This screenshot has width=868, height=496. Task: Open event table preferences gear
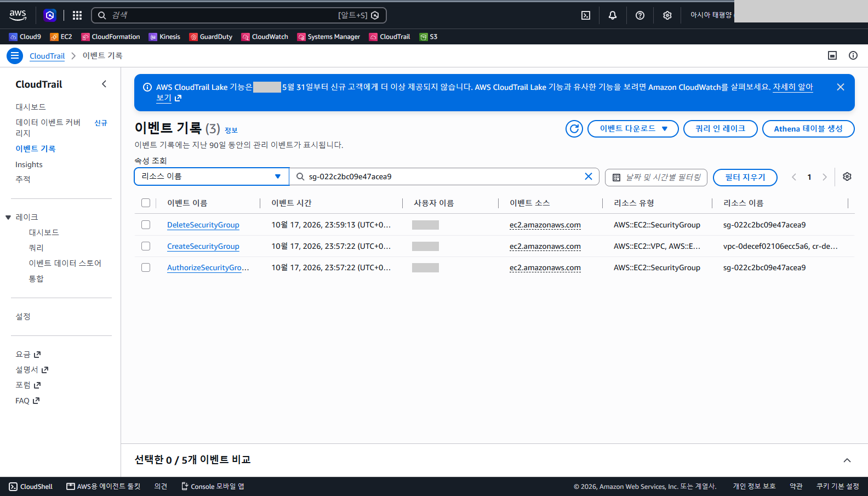(847, 176)
